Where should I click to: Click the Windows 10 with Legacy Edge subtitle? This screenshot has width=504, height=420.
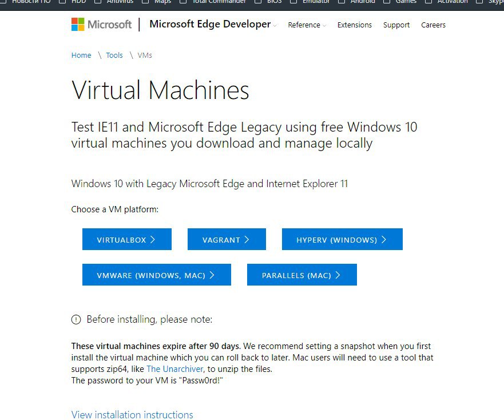tap(209, 184)
